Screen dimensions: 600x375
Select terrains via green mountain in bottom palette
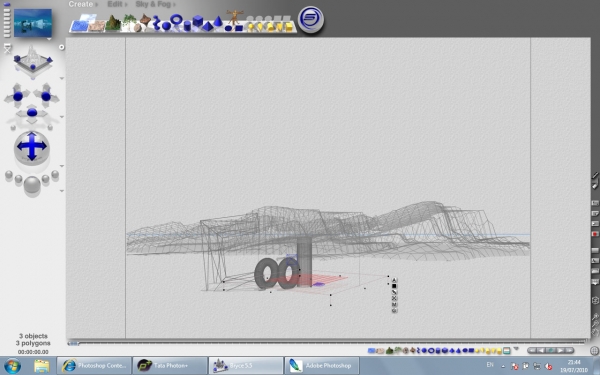[390, 350]
